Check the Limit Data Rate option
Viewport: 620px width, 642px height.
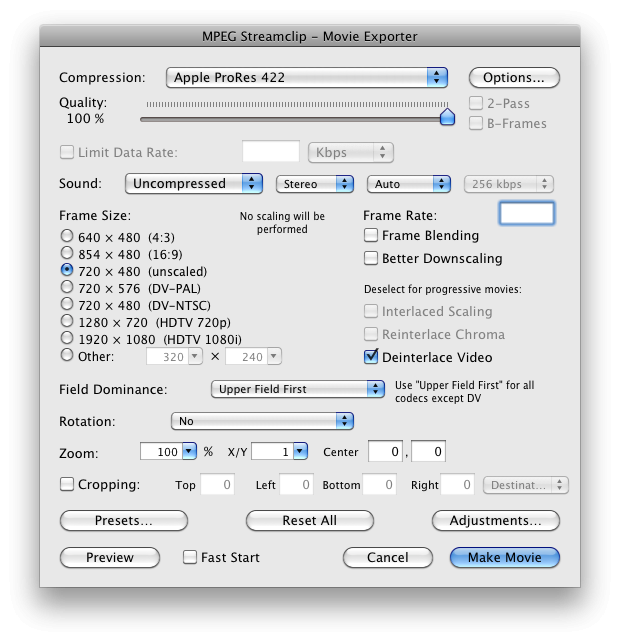click(67, 152)
